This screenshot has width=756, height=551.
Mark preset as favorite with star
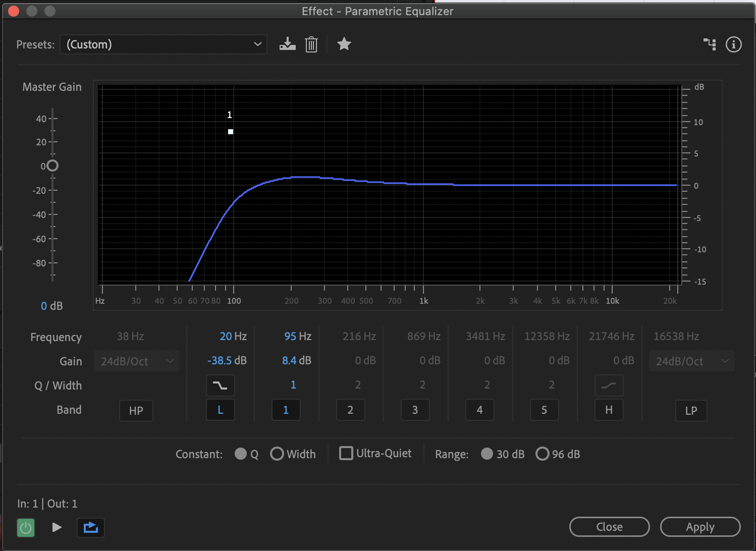point(344,44)
